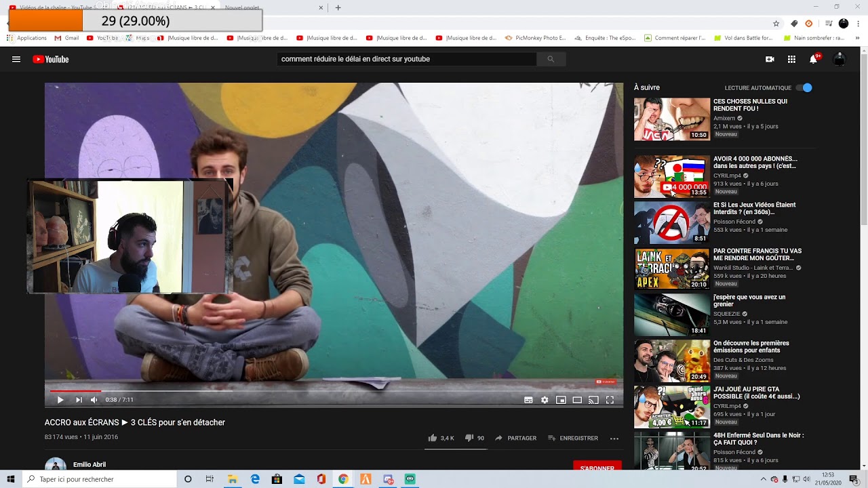Viewport: 868px width, 488px height.
Task: Dislike the video with thumbs down
Action: click(x=469, y=438)
